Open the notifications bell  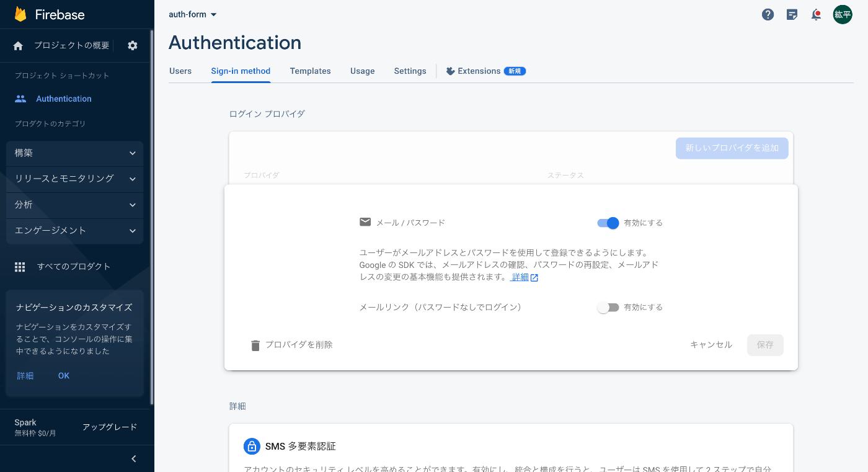817,15
